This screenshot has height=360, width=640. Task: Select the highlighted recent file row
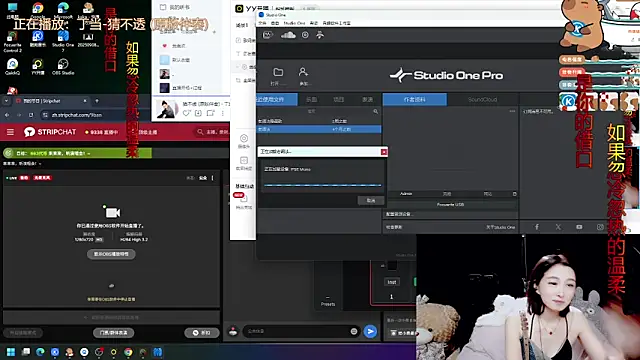319,129
